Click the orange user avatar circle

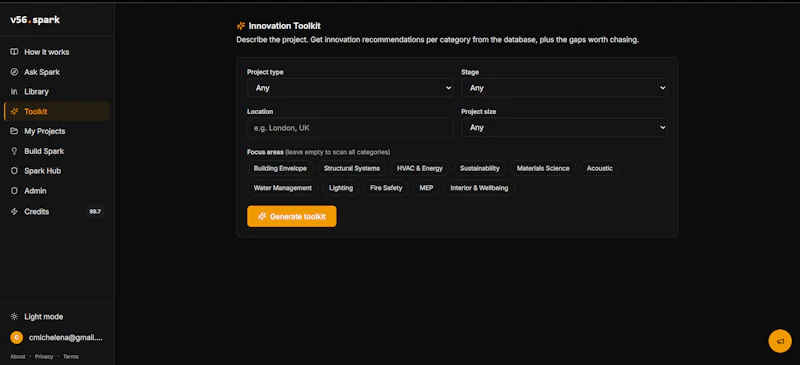(16, 337)
